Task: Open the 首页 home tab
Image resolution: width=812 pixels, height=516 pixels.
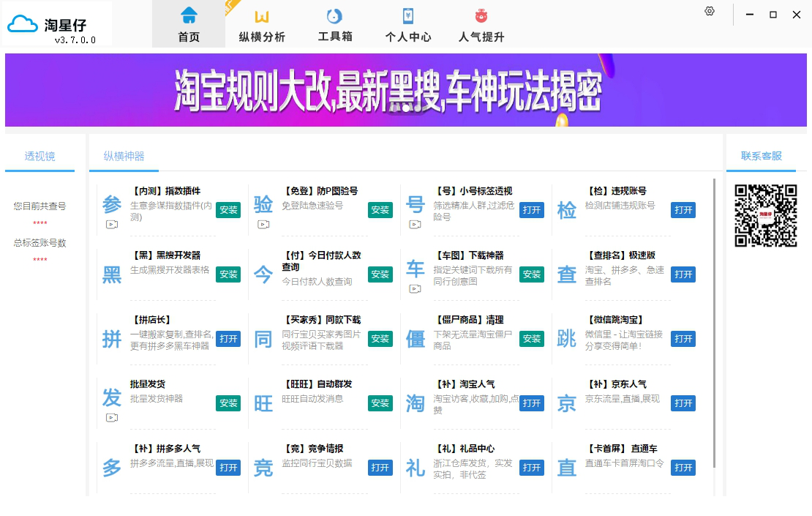Action: [189, 24]
